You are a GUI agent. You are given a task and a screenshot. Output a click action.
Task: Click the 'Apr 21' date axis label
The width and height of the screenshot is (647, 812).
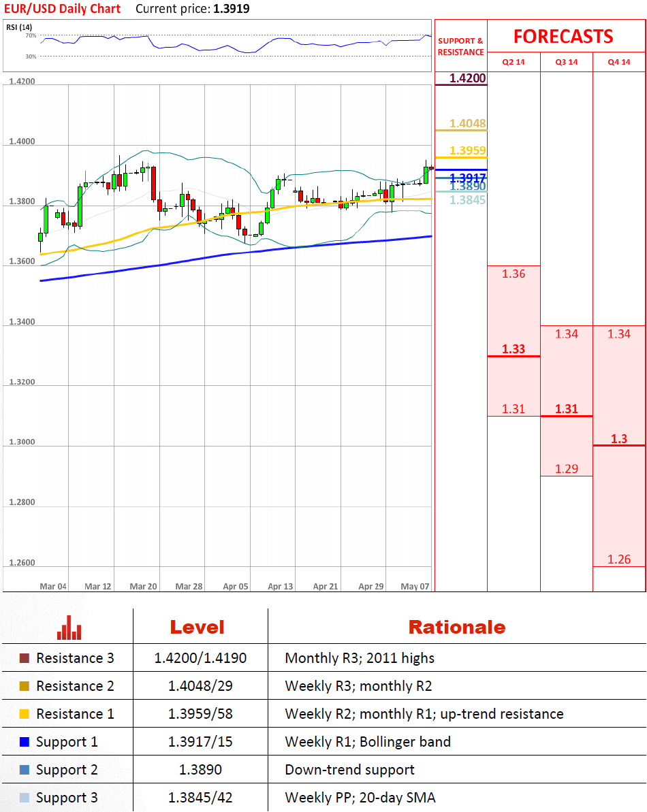326,586
